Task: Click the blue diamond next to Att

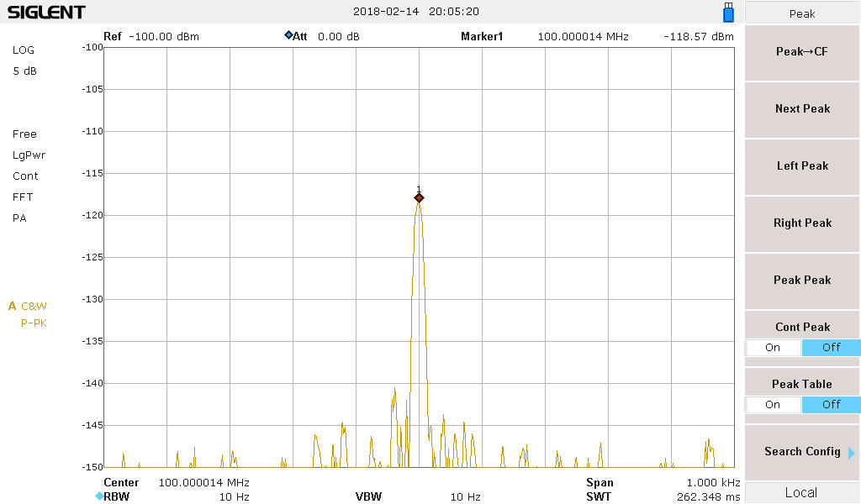Action: pos(288,36)
